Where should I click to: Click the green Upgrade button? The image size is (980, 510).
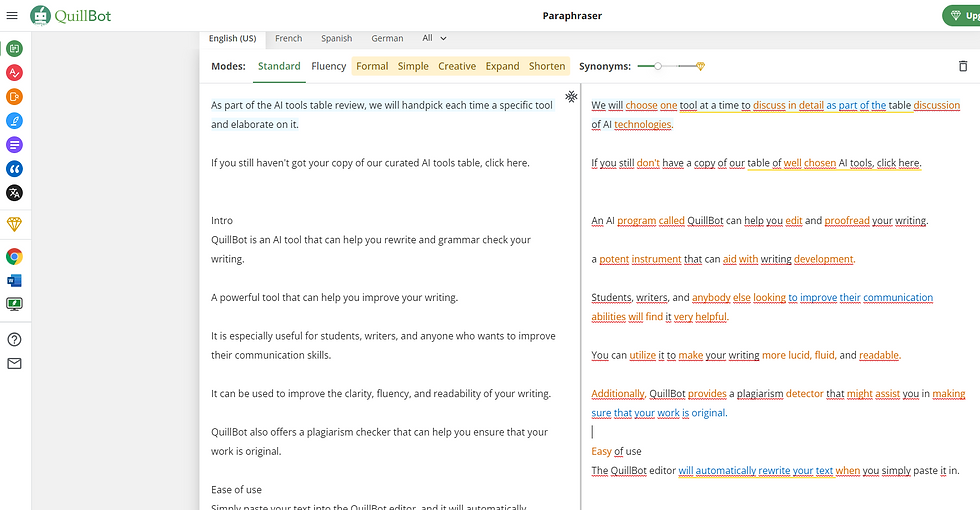[x=961, y=16]
